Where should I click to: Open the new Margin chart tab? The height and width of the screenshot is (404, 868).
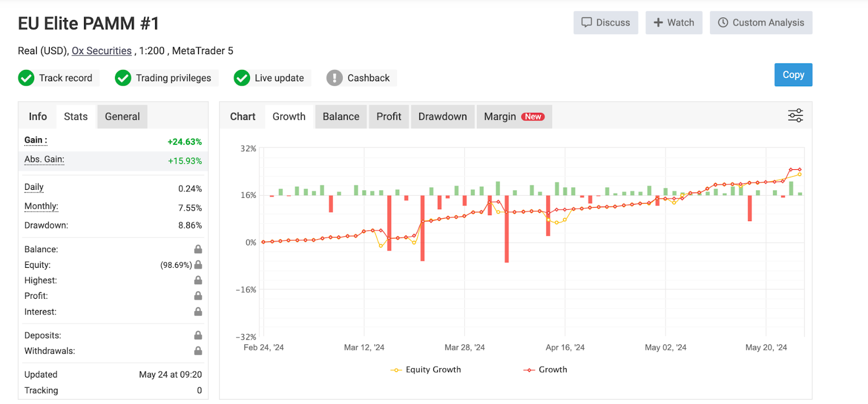tap(514, 117)
